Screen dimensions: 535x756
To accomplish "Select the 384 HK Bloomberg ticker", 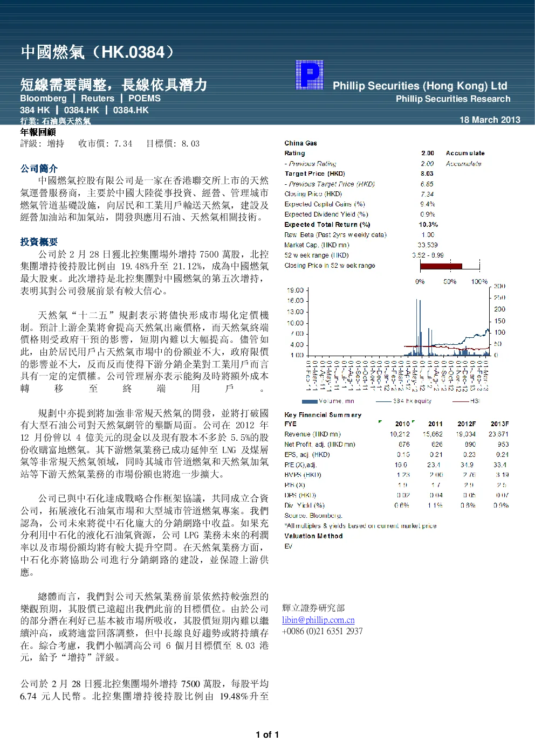I will [x=35, y=110].
